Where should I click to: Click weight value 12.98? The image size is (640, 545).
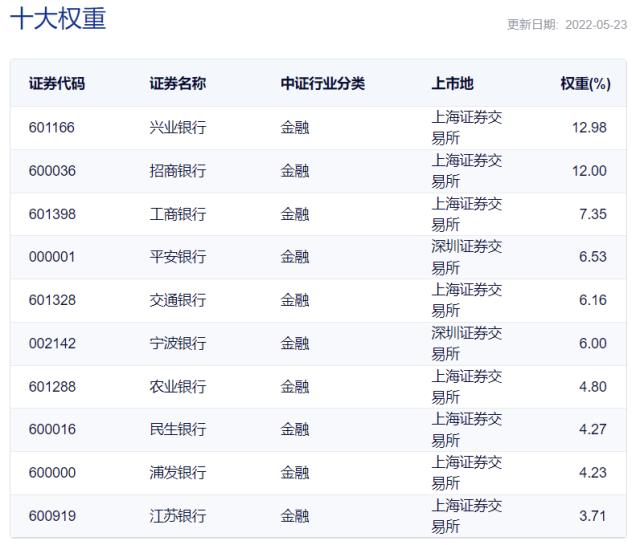point(589,127)
